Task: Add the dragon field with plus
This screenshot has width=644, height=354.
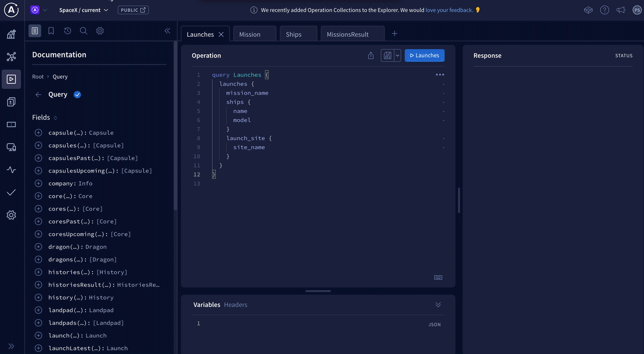Action: pos(38,247)
